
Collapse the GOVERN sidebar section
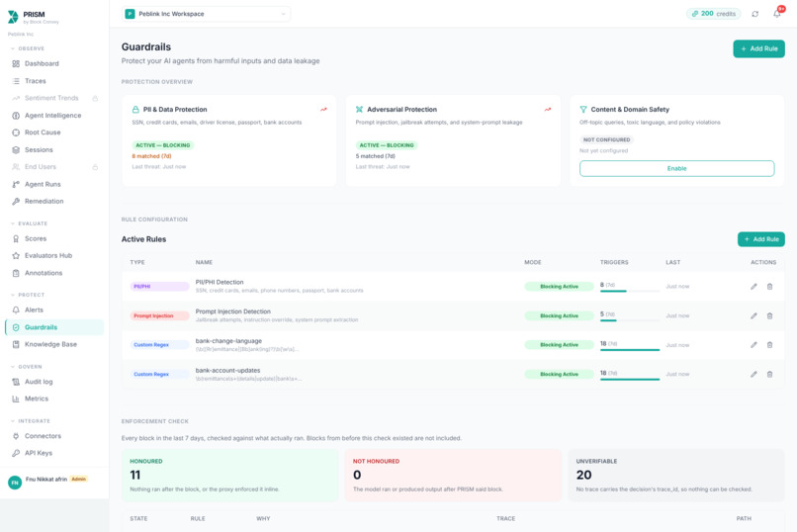(x=27, y=367)
